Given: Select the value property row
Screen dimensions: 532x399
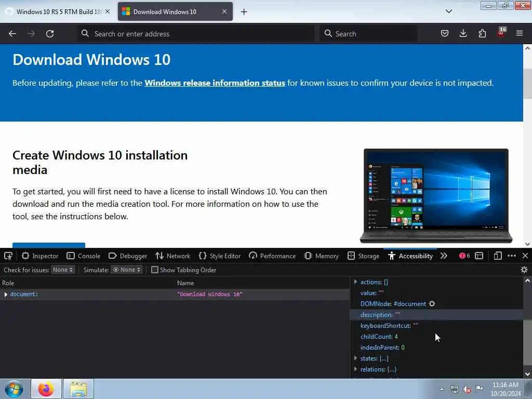Looking at the screenshot, I should tap(436, 293).
